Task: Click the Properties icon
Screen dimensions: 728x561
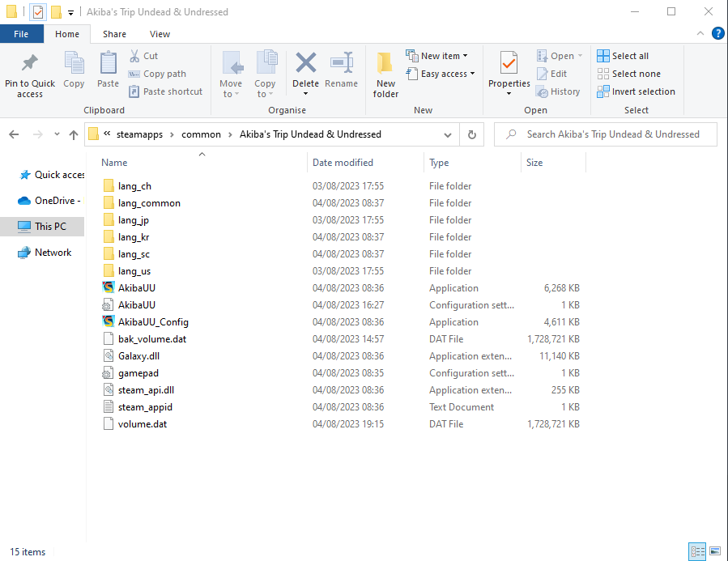Action: coord(509,63)
